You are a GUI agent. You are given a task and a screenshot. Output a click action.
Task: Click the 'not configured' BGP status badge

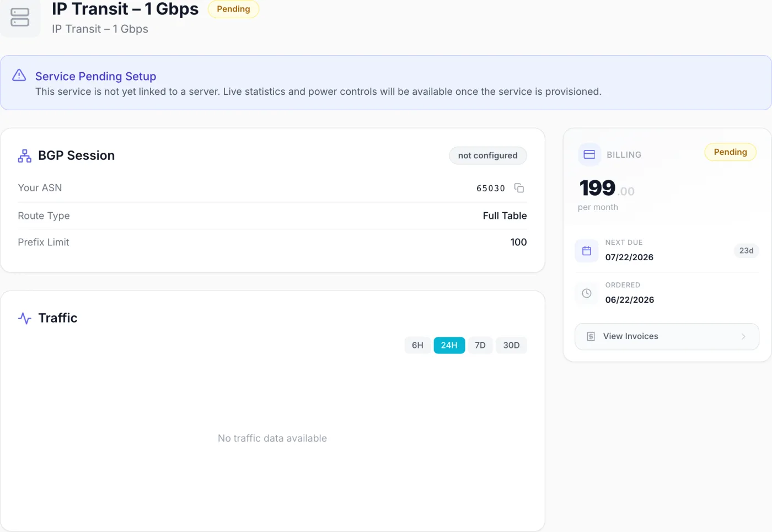(488, 155)
